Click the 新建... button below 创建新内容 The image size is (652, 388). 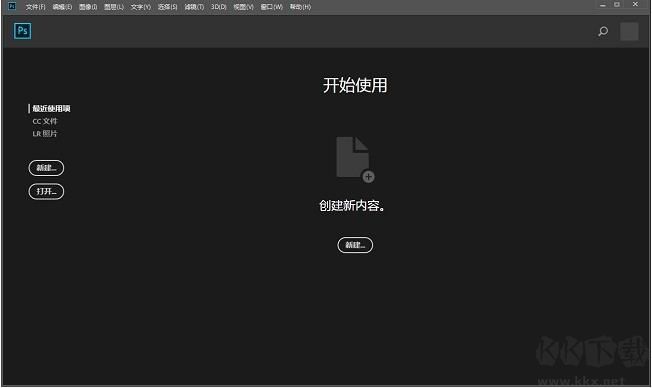pyautogui.click(x=355, y=245)
